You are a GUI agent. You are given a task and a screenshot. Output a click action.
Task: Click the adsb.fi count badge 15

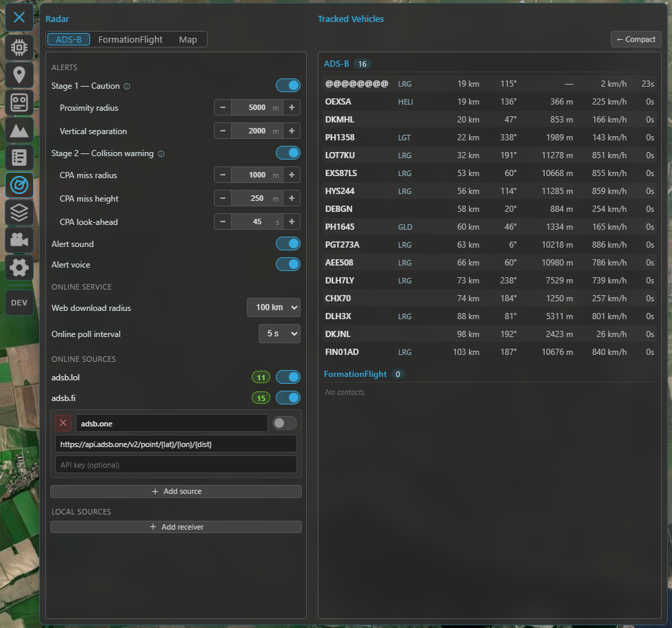[261, 398]
